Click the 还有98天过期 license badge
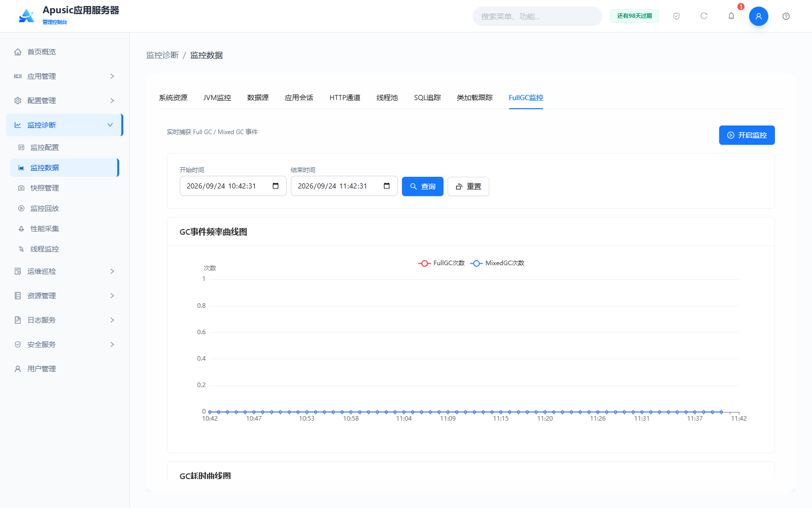Screen dimensions: 812x508 (x=634, y=16)
